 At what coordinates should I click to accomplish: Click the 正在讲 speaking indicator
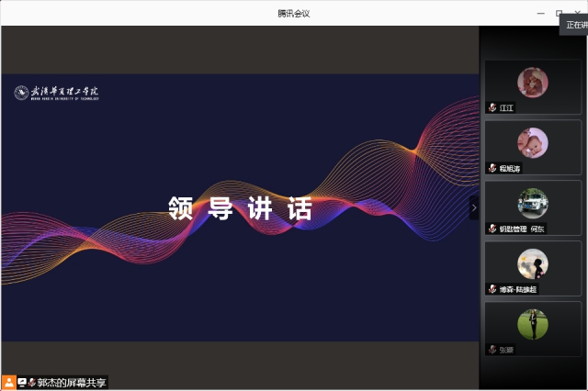(x=575, y=25)
